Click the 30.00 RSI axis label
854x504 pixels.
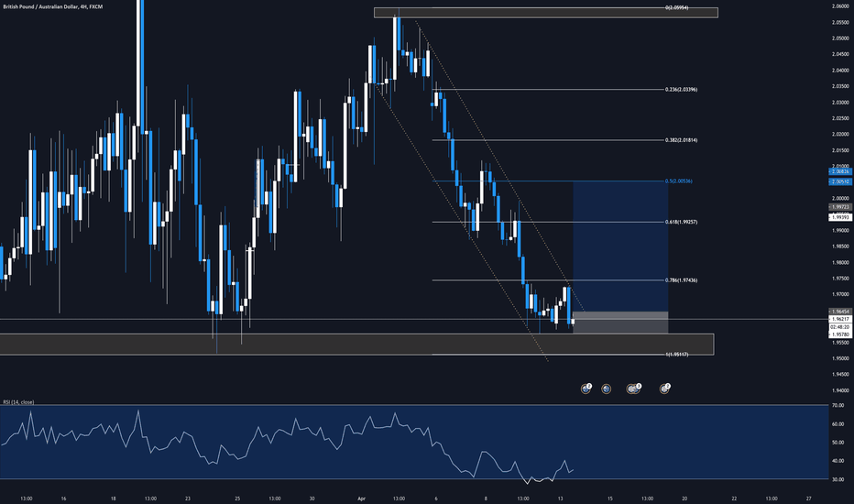coord(838,479)
